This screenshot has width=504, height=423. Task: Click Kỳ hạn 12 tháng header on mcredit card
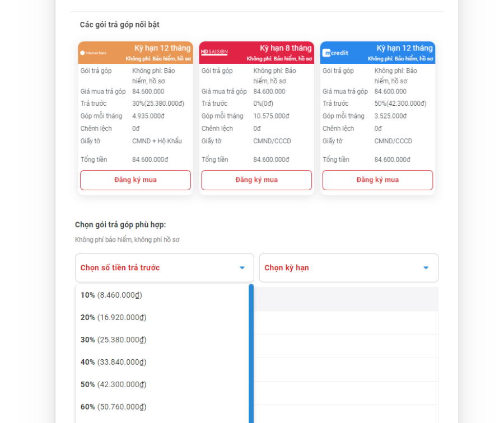click(404, 49)
